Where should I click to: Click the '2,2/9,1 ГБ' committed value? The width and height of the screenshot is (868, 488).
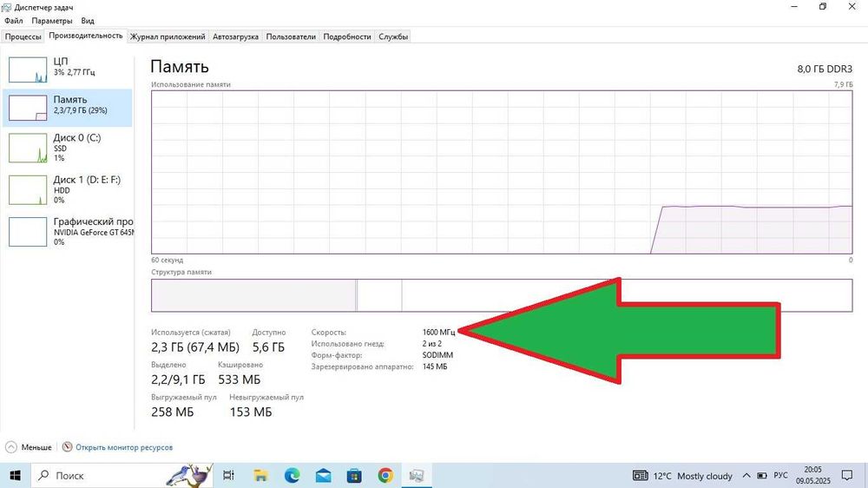(x=178, y=379)
